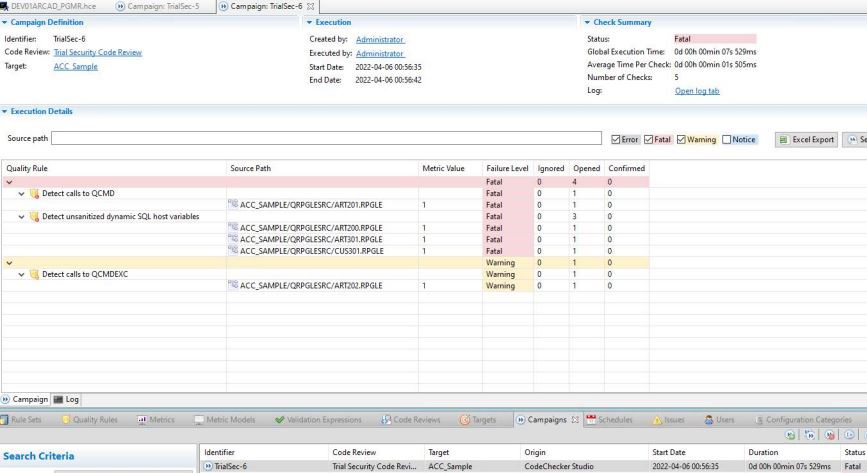Open the ACC_Sample target link
Image resolution: width=867 pixels, height=473 pixels.
coord(76,66)
